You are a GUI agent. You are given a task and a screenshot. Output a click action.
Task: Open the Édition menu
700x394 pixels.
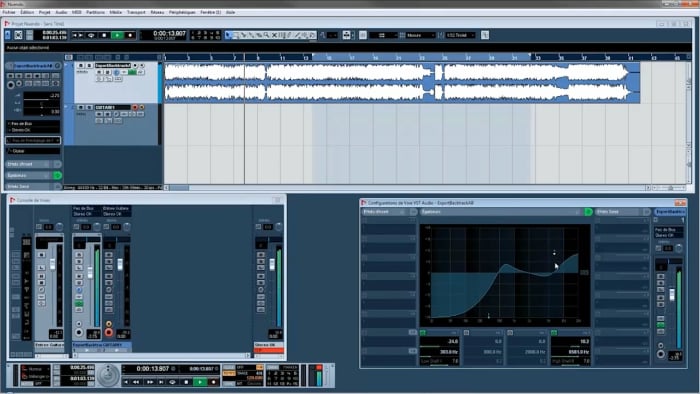[x=27, y=12]
